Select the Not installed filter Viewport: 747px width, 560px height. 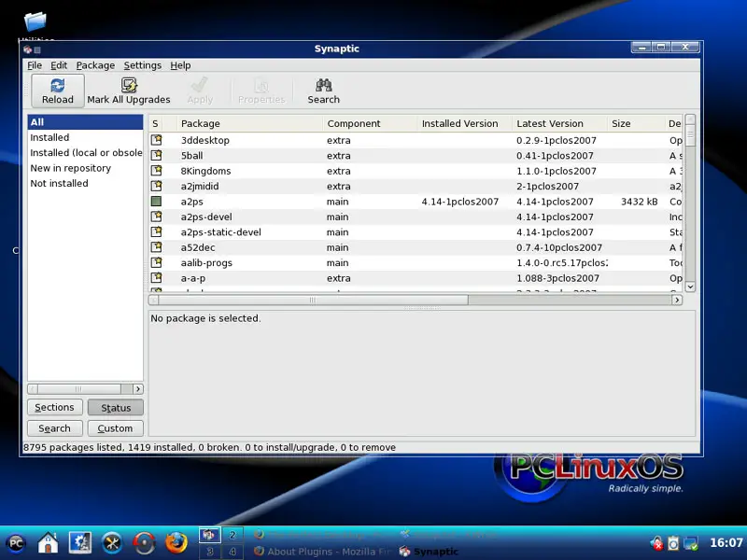(85, 183)
